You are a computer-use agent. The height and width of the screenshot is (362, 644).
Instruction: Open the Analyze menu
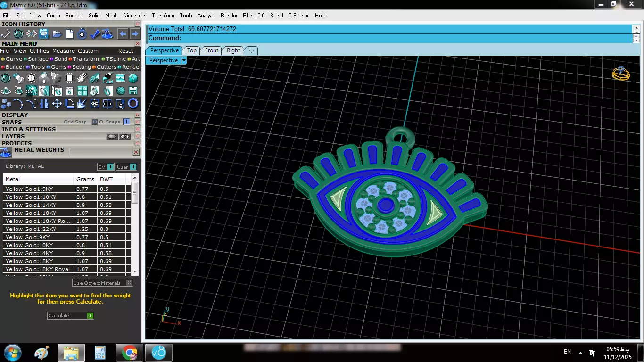coord(206,16)
